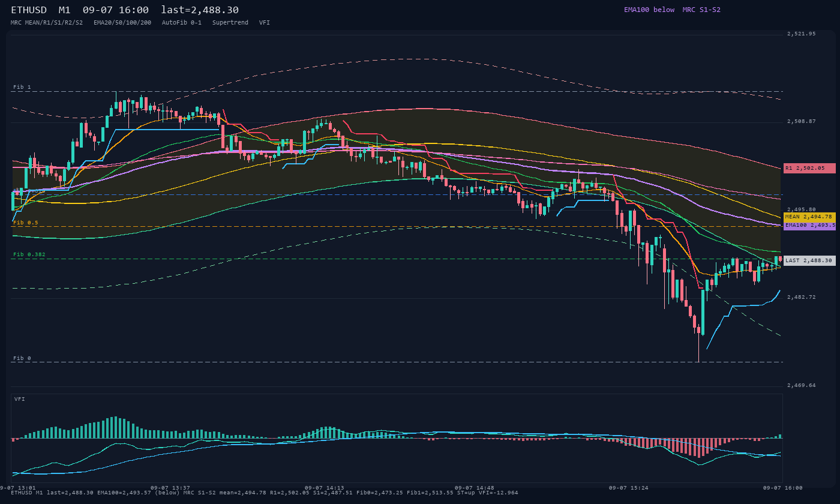Image resolution: width=840 pixels, height=504 pixels.
Task: Click the purple EMA100 price tag
Action: 809,226
